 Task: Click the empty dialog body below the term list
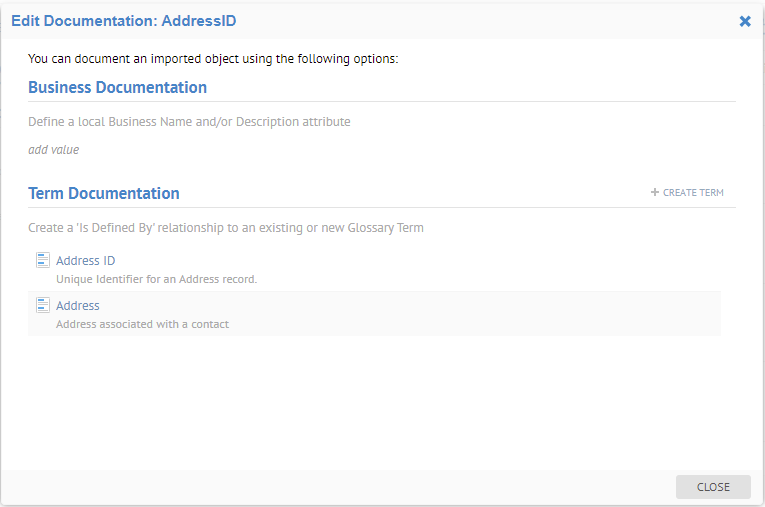click(380, 400)
